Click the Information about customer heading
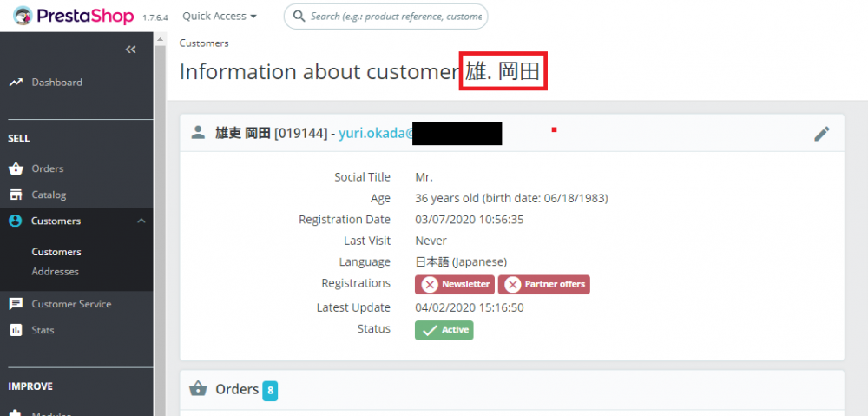868x416 pixels. coord(360,72)
